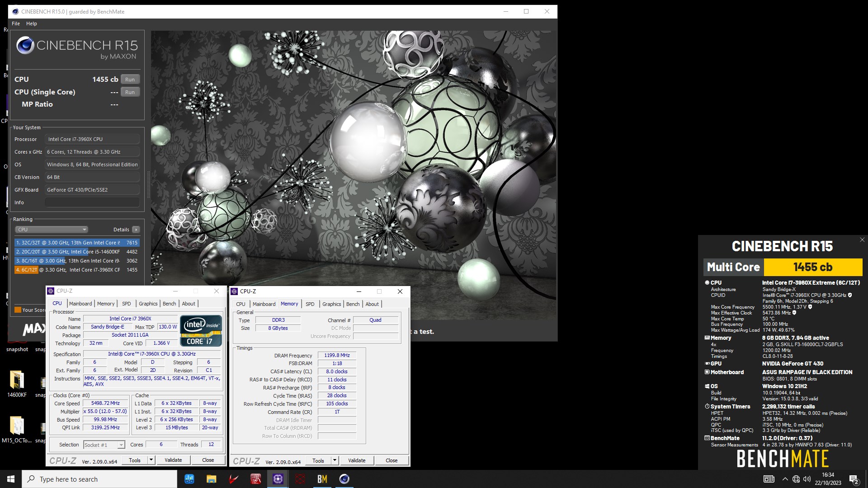Open the red checkmark app in the taskbar
Image resolution: width=868 pixels, height=488 pixels.
pyautogui.click(x=233, y=479)
